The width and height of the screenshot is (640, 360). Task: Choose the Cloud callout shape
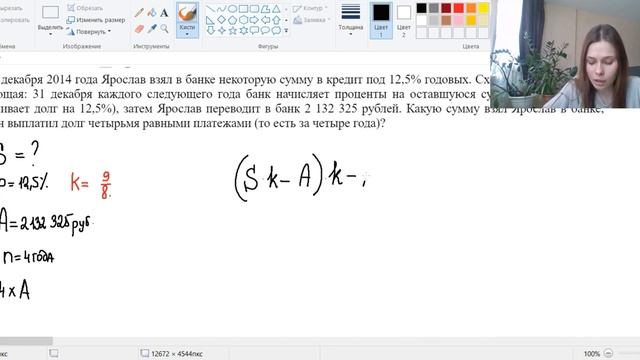[x=276, y=30]
